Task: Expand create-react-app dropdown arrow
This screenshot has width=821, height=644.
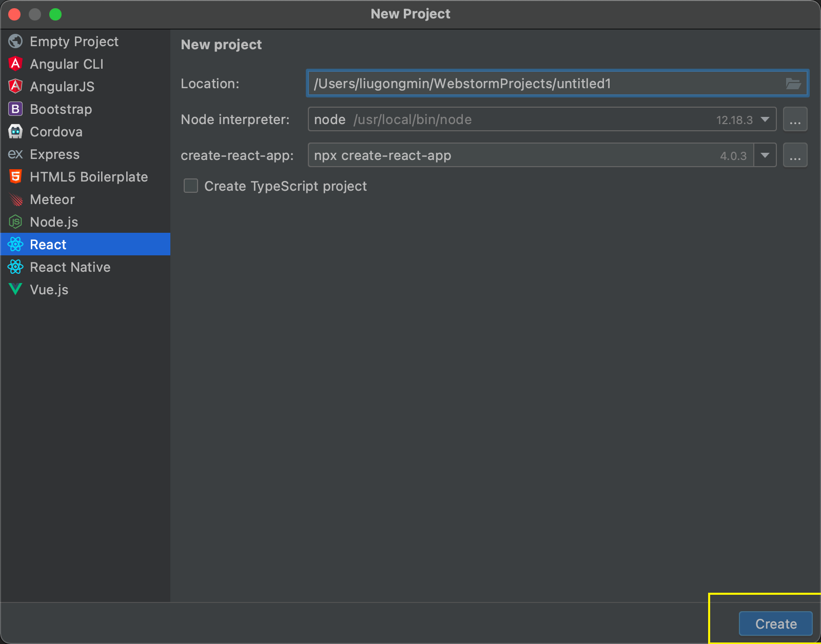Action: coord(765,155)
